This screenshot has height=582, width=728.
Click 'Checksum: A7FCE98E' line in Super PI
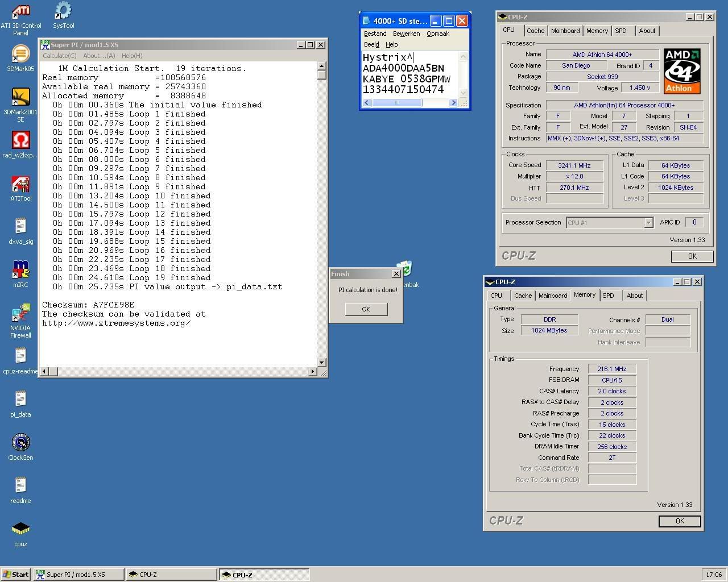click(88, 305)
